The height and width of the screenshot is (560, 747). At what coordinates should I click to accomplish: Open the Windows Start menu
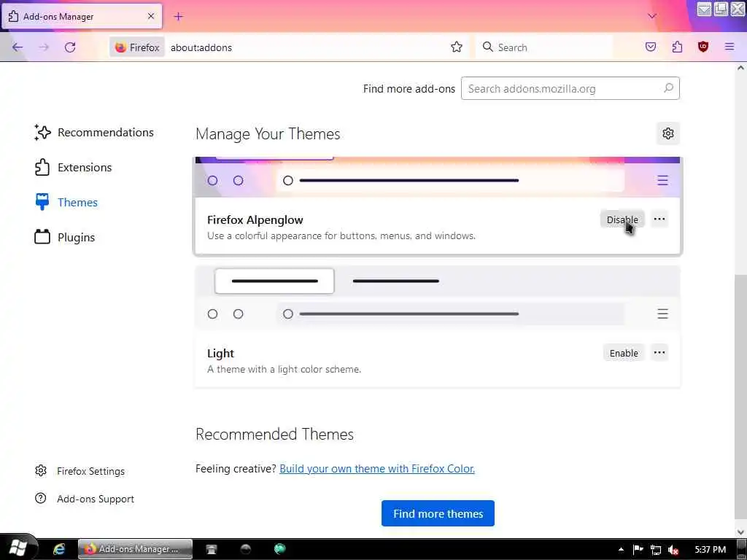point(18,548)
